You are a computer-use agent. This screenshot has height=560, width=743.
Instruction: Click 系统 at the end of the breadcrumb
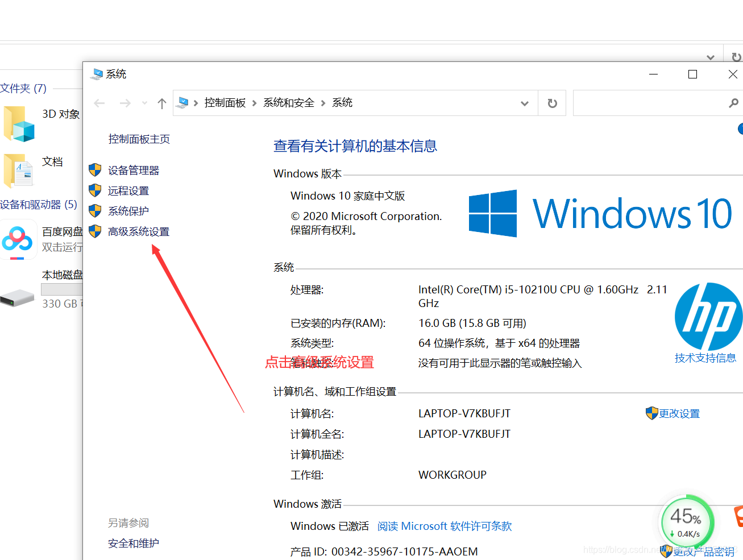tap(342, 102)
